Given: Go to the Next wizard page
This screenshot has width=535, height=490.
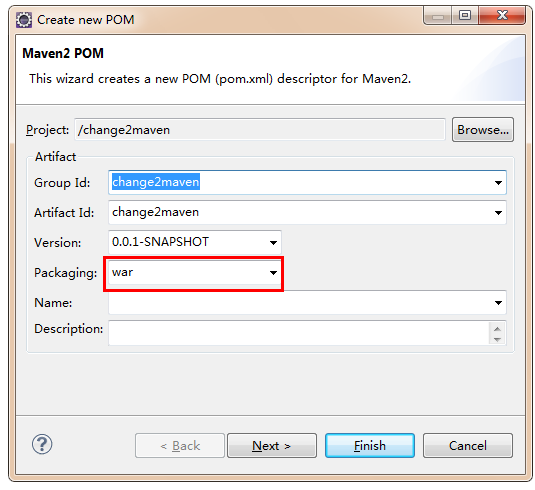Looking at the screenshot, I should [x=272, y=446].
